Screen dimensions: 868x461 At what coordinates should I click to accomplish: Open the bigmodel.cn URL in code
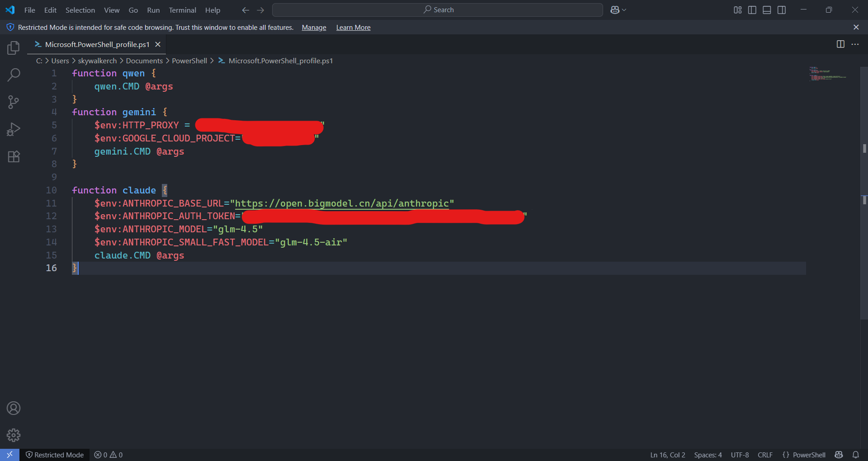pyautogui.click(x=342, y=203)
